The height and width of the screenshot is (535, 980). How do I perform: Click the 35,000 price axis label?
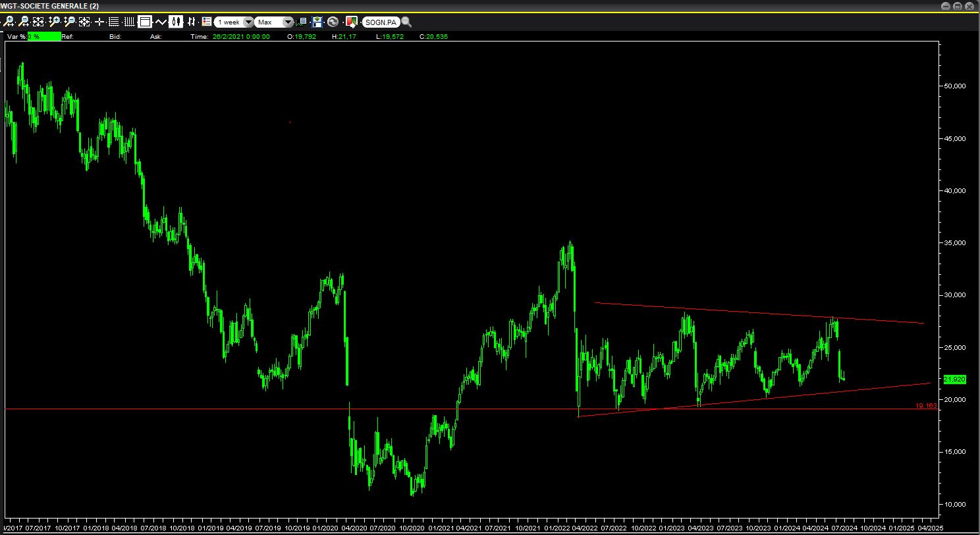(955, 243)
